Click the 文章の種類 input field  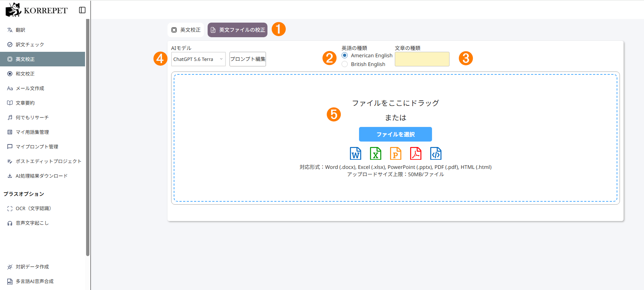tap(422, 59)
